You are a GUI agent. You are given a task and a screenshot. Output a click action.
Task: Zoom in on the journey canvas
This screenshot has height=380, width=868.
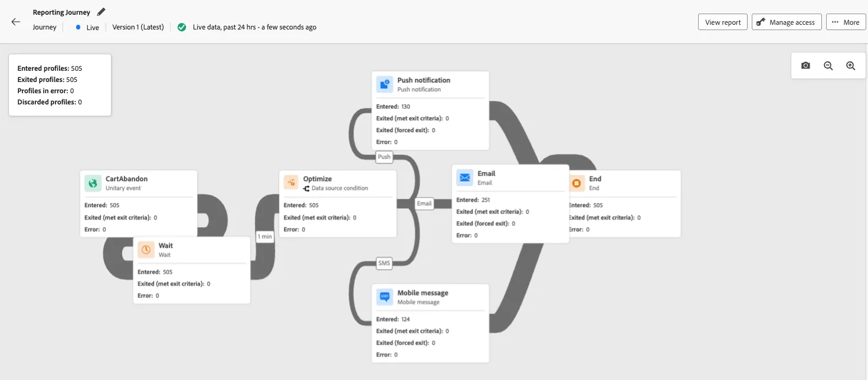[850, 65]
